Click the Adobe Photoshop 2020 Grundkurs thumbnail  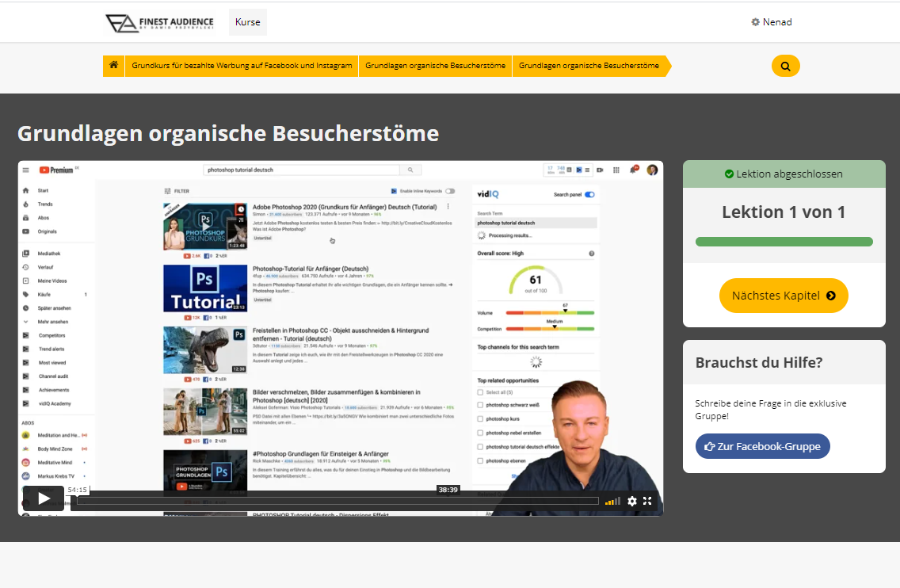coord(205,226)
